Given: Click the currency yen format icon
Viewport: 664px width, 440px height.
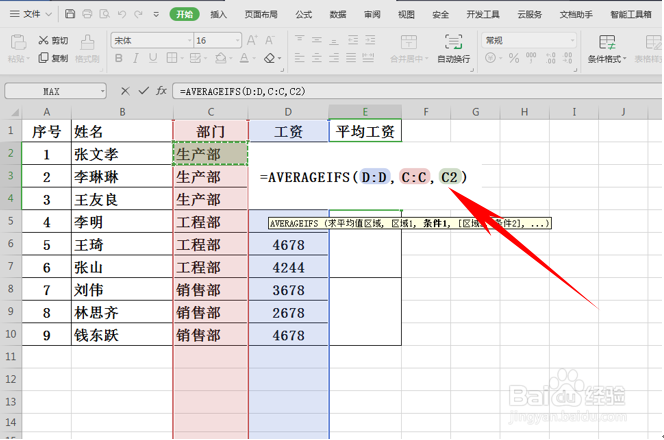Looking at the screenshot, I should [x=490, y=58].
